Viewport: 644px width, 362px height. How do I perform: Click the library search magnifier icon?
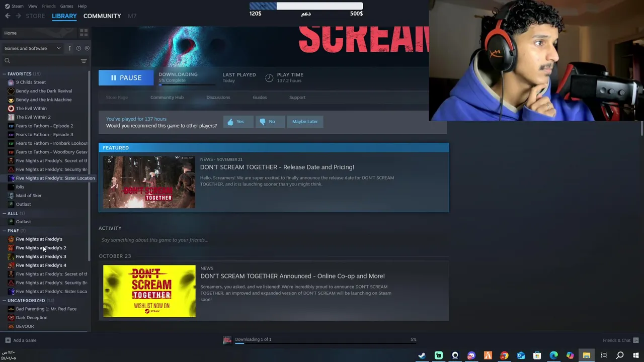tap(7, 61)
